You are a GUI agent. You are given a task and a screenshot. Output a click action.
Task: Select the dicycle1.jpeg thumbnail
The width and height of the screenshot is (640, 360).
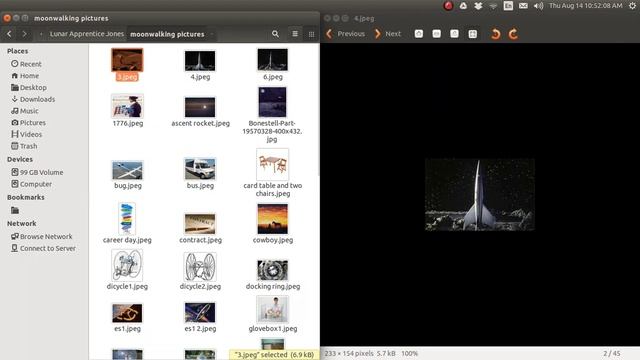pos(127,265)
